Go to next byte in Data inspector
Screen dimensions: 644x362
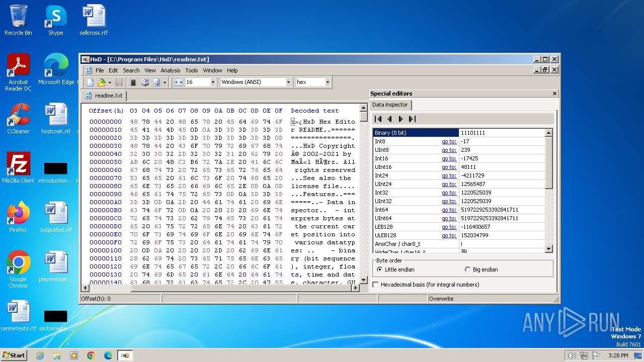[400, 119]
